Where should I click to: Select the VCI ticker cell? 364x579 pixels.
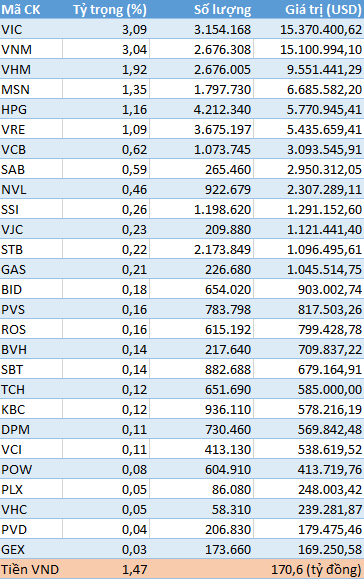pyautogui.click(x=31, y=449)
